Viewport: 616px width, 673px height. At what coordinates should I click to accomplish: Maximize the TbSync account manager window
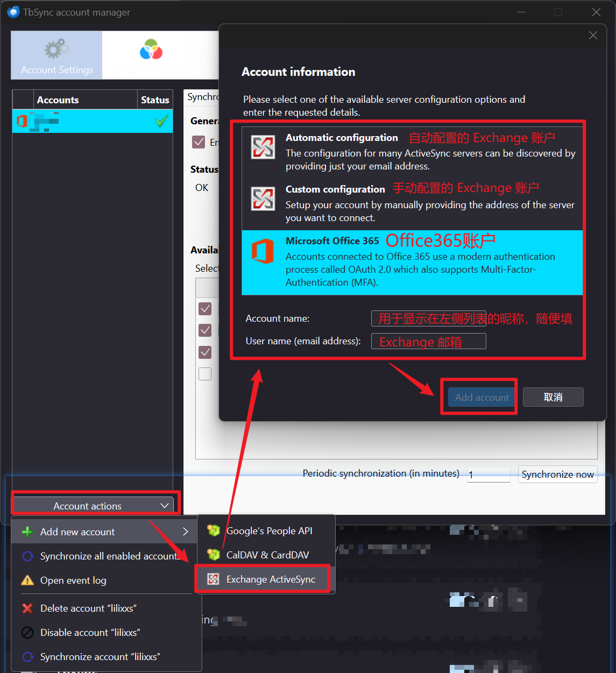pyautogui.click(x=558, y=12)
